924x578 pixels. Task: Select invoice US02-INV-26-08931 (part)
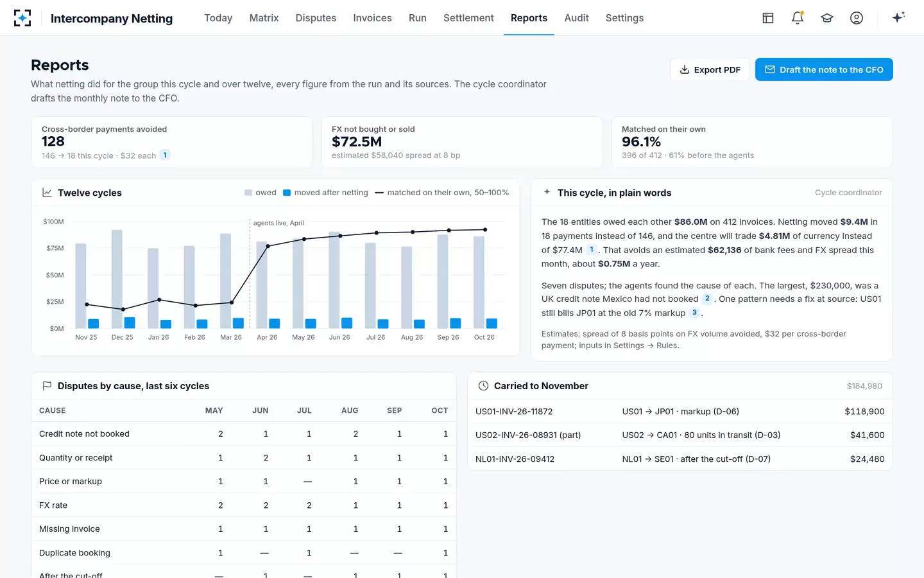tap(528, 435)
